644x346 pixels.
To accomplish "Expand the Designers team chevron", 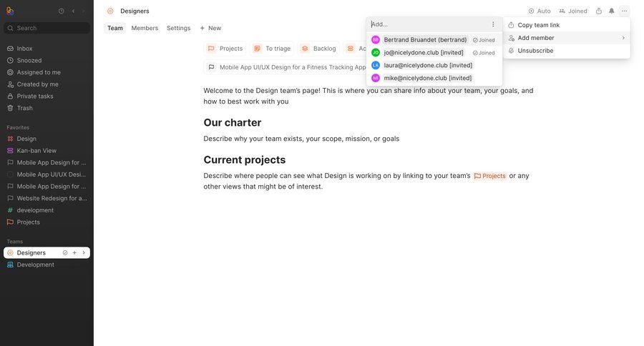I will point(84,253).
